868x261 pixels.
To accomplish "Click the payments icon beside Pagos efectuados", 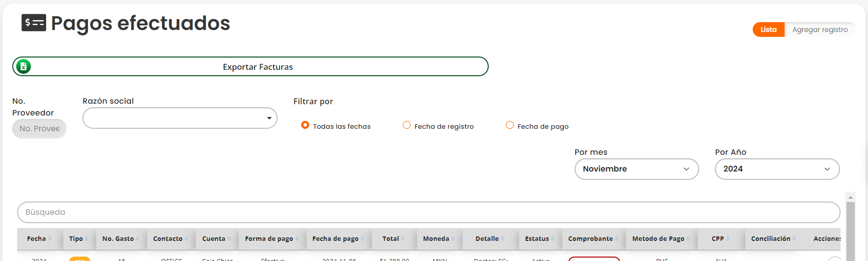I will coord(33,23).
